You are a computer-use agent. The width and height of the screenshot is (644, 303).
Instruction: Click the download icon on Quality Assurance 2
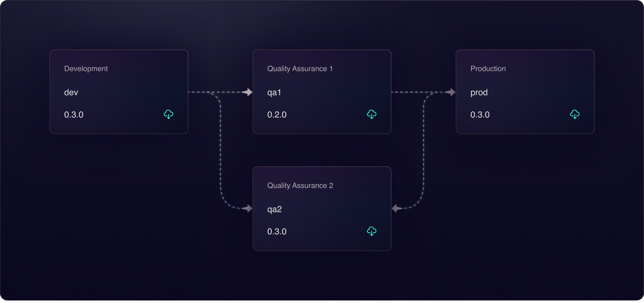pyautogui.click(x=371, y=231)
